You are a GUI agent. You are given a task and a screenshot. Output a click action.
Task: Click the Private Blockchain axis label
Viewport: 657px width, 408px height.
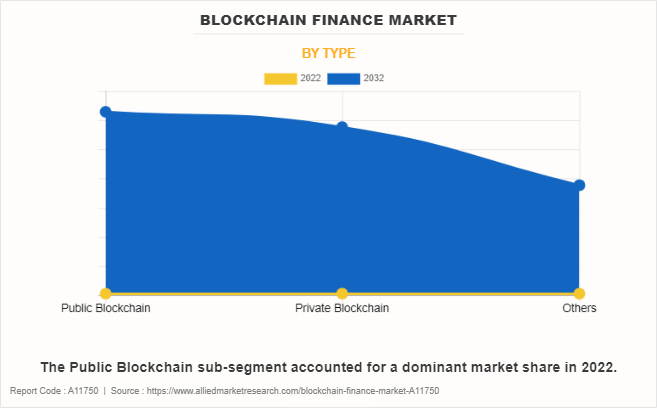click(x=342, y=308)
